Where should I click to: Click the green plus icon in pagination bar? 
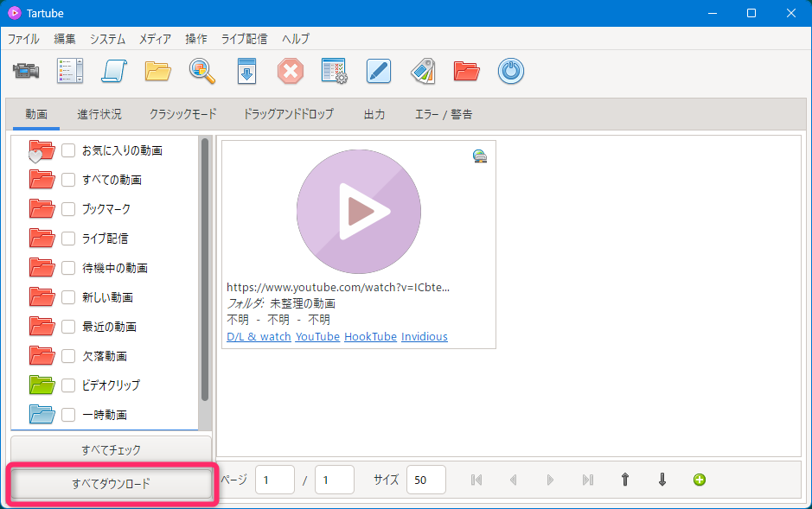[x=700, y=480]
